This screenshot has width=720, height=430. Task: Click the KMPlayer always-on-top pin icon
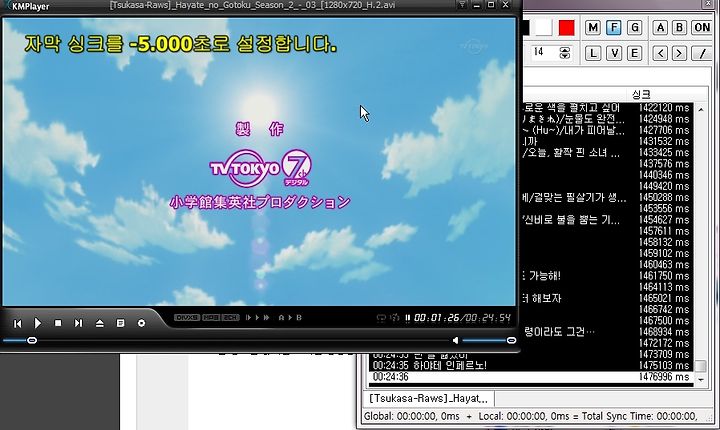coord(462,5)
